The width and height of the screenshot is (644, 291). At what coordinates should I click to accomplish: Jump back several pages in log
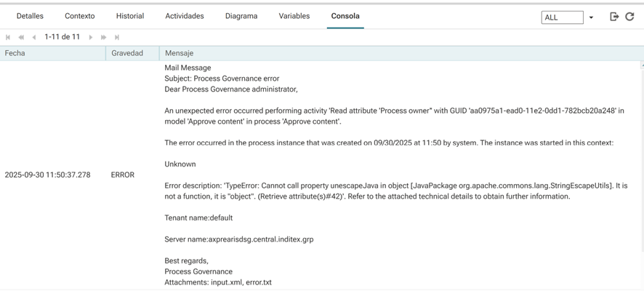21,37
